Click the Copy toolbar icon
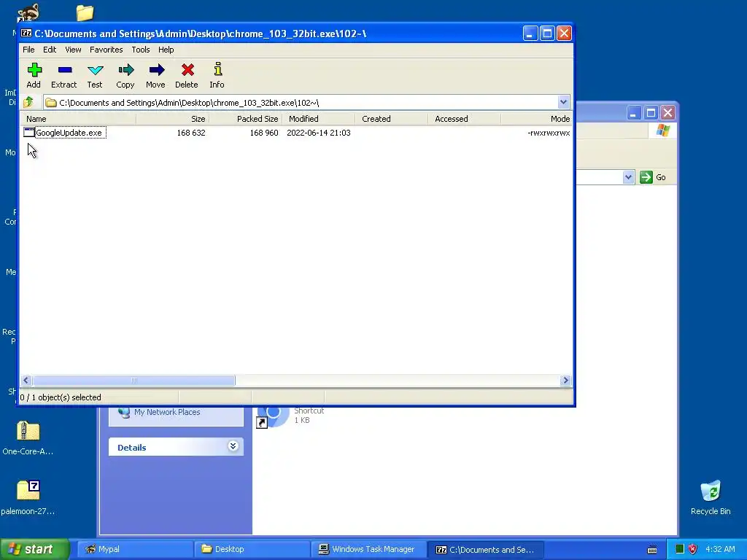This screenshot has height=560, width=747. point(125,70)
